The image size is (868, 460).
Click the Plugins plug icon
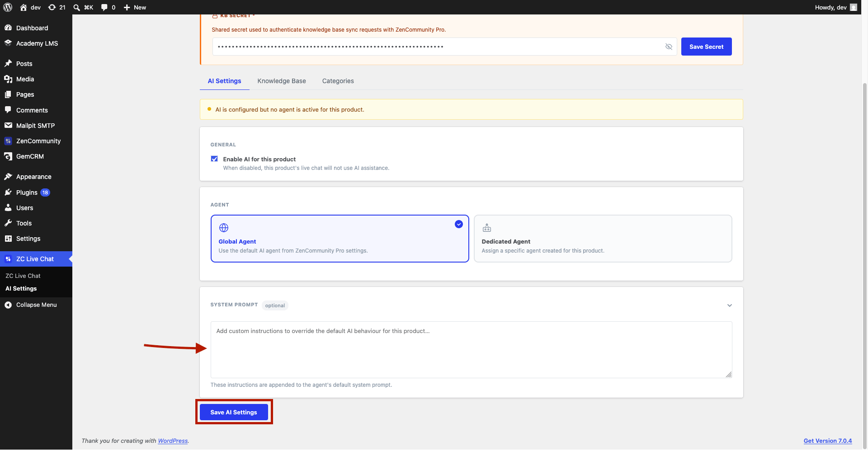coord(8,192)
